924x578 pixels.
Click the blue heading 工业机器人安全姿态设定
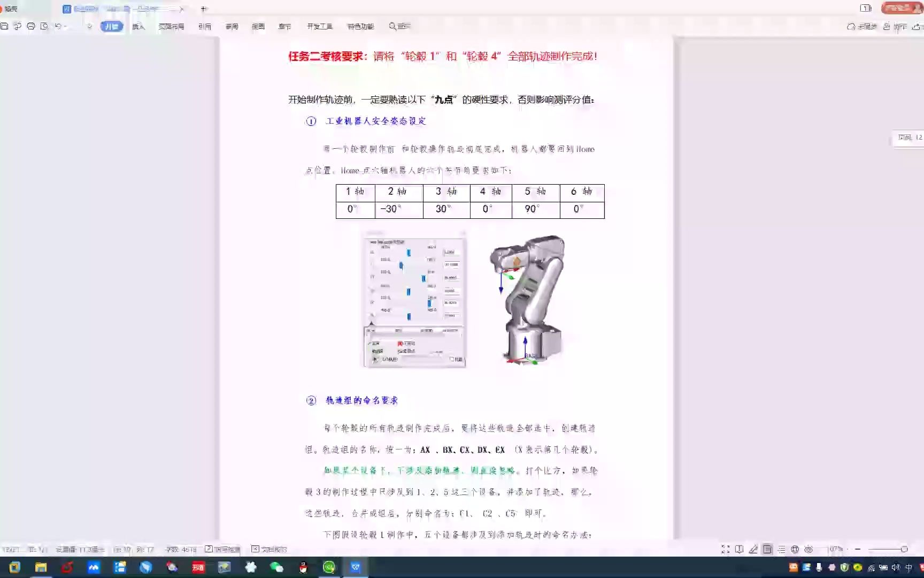[x=376, y=121]
